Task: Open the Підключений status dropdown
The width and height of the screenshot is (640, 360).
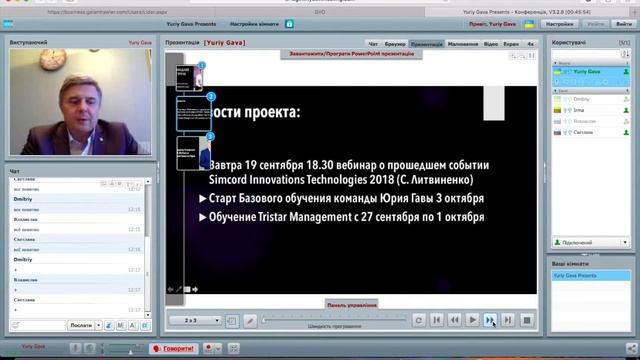Action: click(x=591, y=242)
